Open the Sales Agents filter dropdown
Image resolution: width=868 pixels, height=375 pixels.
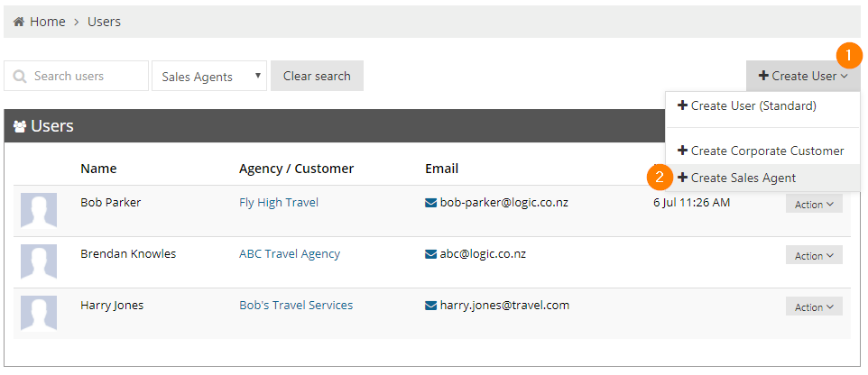pyautogui.click(x=209, y=77)
